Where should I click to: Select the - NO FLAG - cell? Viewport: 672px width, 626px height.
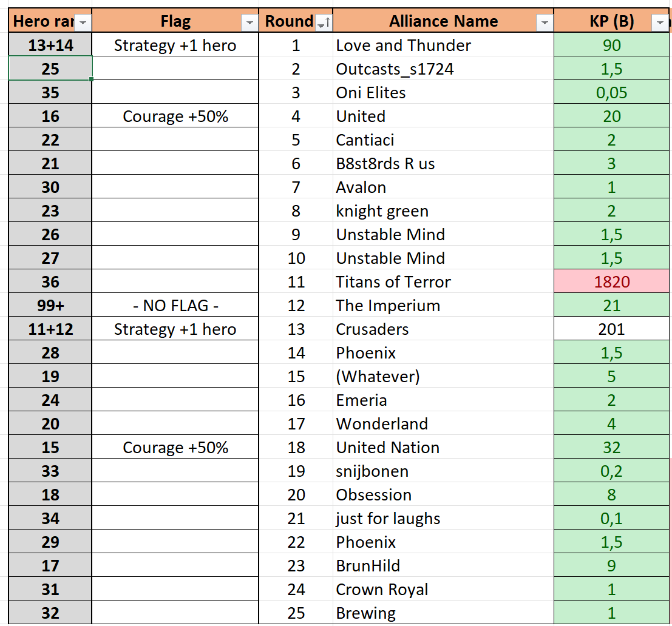tap(175, 306)
